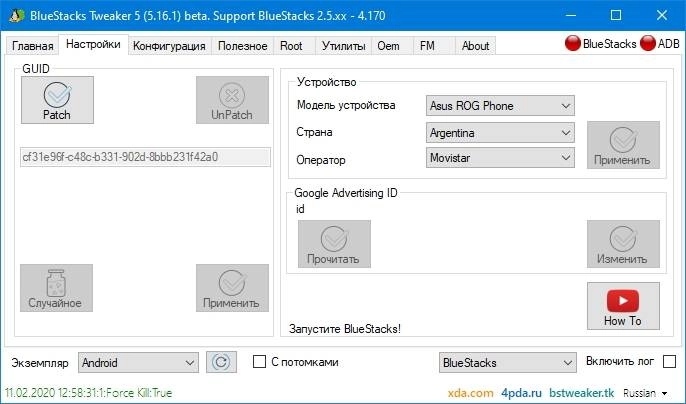Viewport: 686px width, 404px height.
Task: Expand the Страна Argentina dropdown
Action: click(500, 133)
